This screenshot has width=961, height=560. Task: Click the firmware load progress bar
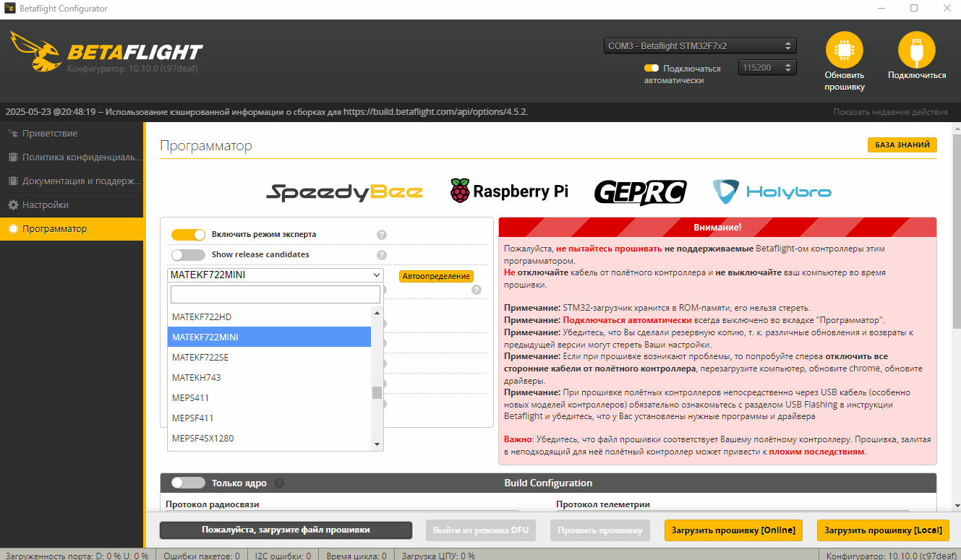pyautogui.click(x=286, y=530)
